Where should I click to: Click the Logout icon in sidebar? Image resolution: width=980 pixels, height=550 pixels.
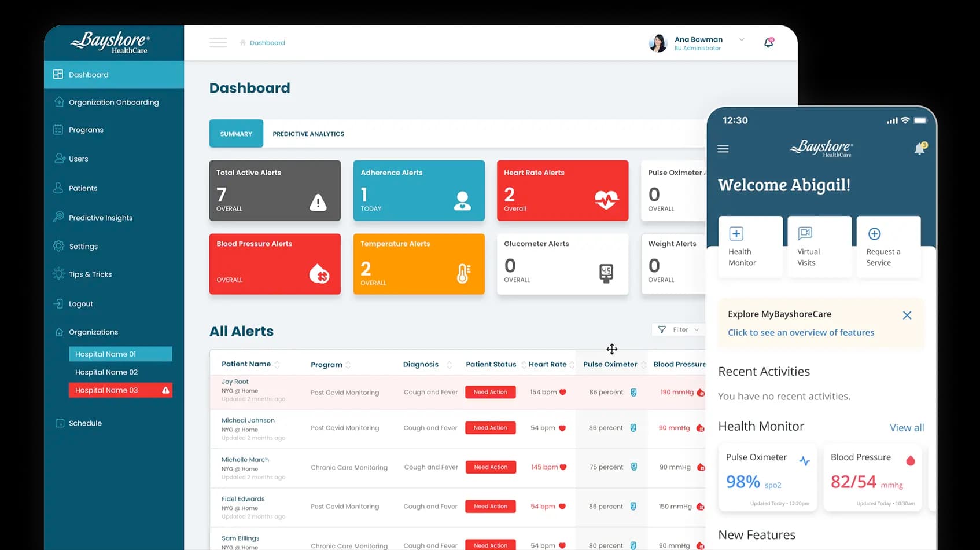tap(58, 303)
